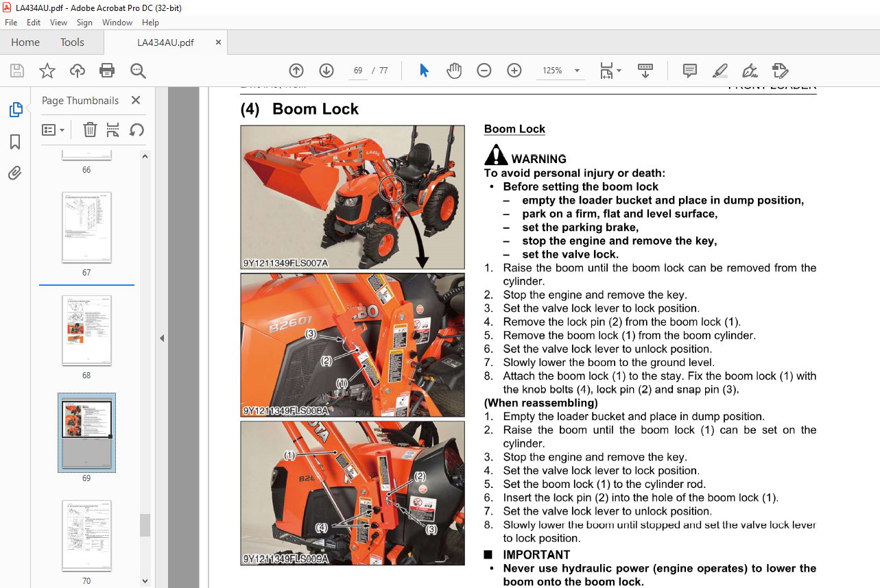Viewport: 880px width, 588px height.
Task: Select page 68 thumbnail
Action: [x=86, y=330]
